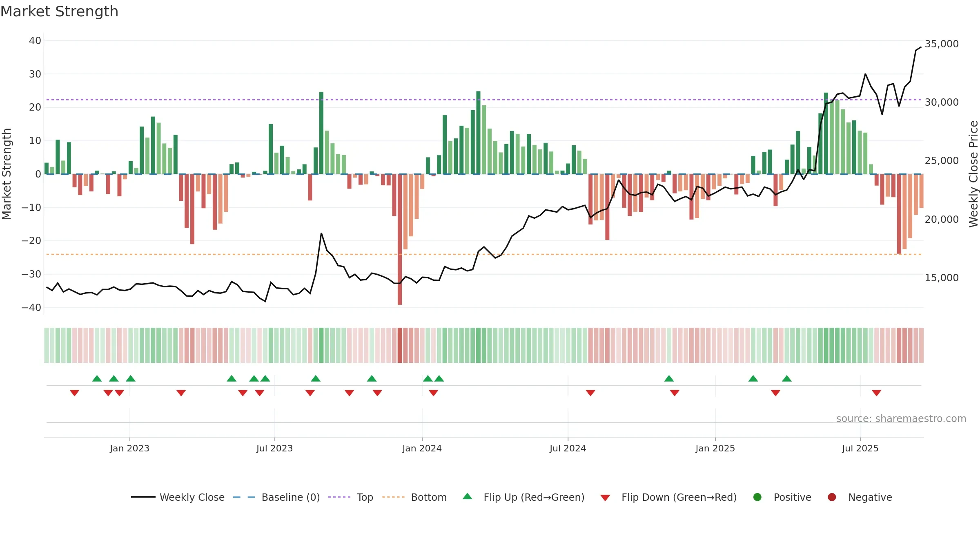The image size is (980, 551).
Task: Click the Jul 2025 axis label
Action: 860,449
